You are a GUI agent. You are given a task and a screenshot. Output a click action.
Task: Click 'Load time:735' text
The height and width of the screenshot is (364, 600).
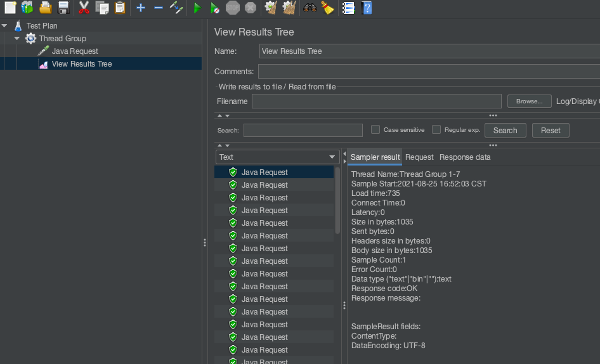point(375,193)
